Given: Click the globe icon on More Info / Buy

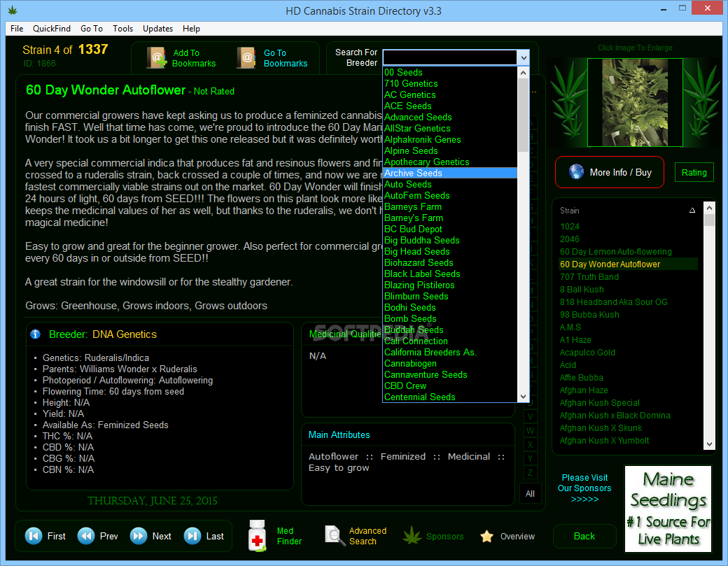Looking at the screenshot, I should (576, 172).
